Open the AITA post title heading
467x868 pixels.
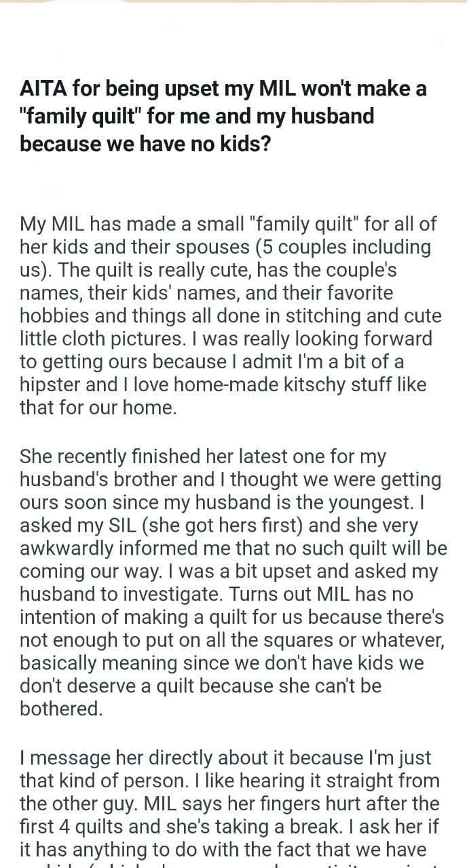223,116
